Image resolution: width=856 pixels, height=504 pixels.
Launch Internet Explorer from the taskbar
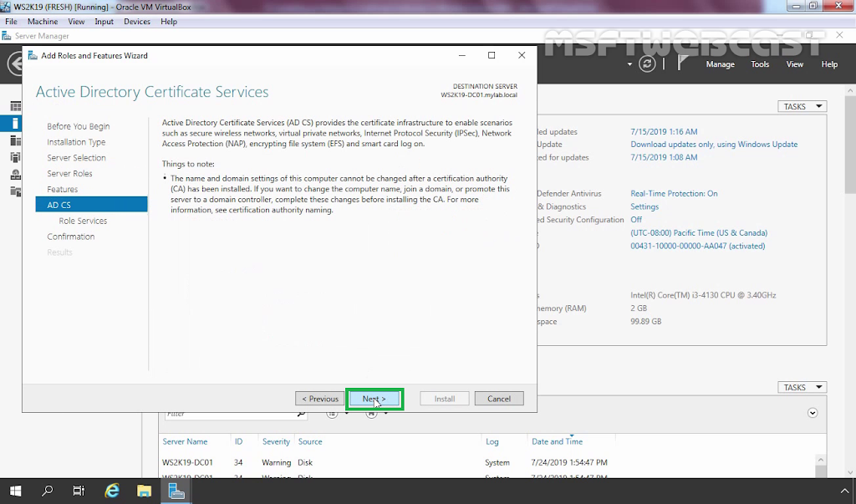tap(112, 491)
